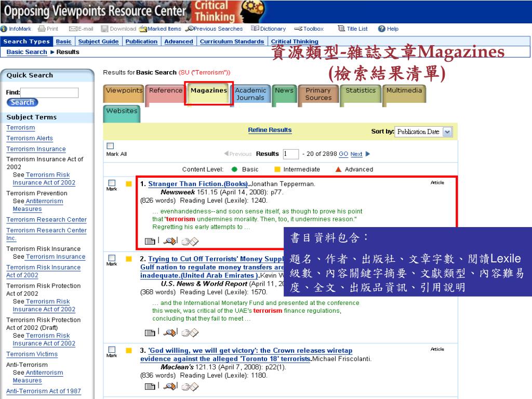532x399 pixels.
Task: Choose Subject Guide search type
Action: point(98,42)
